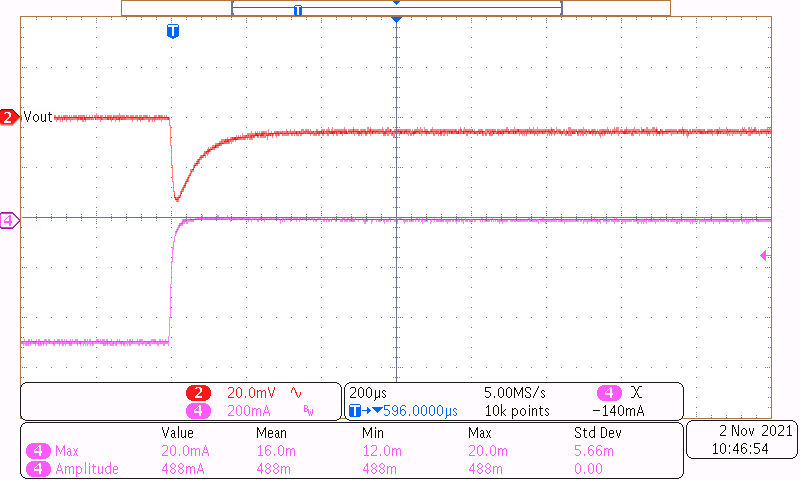Click the T marker in record overview bar
Image resolution: width=800 pixels, height=480 pixels.
coord(298,10)
